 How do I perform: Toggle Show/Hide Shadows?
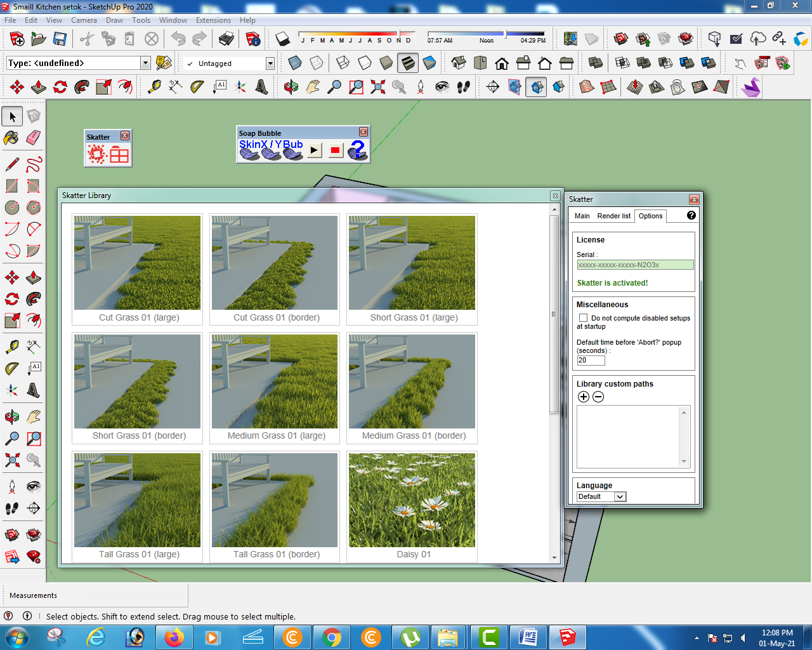coord(282,39)
